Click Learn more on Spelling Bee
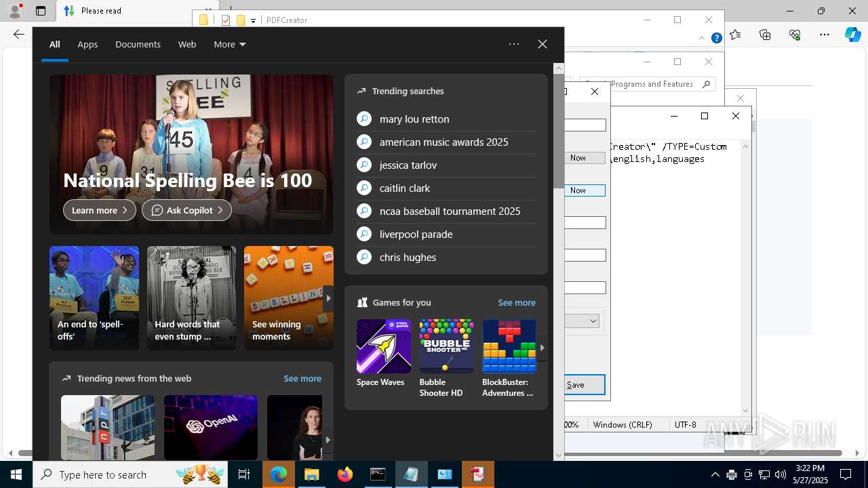The width and height of the screenshot is (868, 488). [100, 210]
